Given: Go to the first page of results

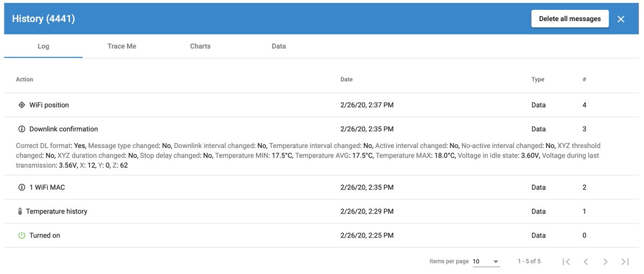Looking at the screenshot, I should 566,262.
